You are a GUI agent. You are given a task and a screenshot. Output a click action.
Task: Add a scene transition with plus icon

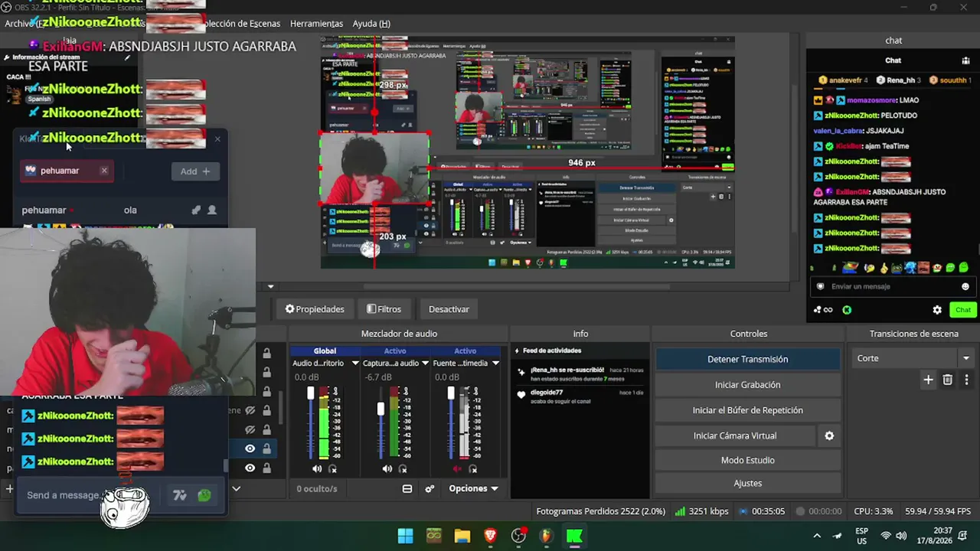pyautogui.click(x=928, y=380)
